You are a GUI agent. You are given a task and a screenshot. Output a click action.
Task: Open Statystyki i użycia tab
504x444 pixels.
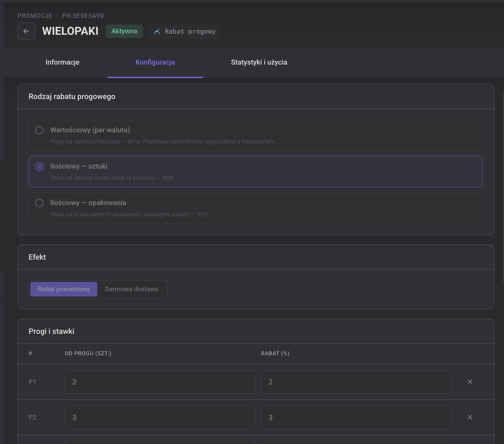(259, 62)
